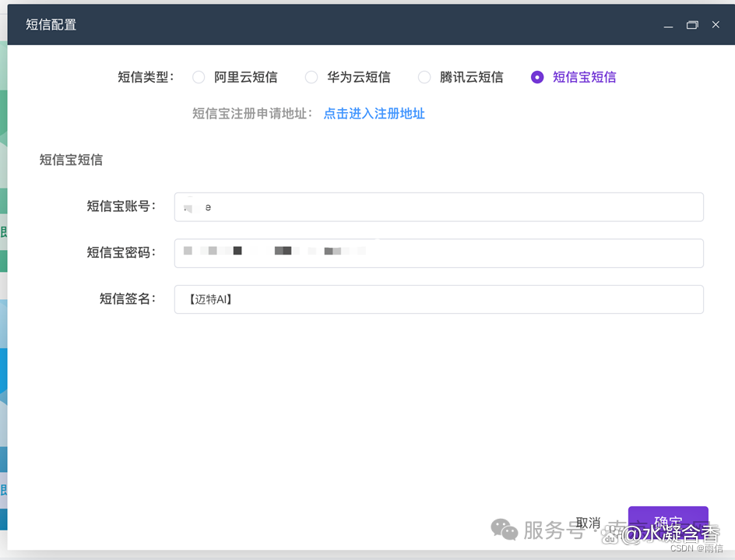Minimize the 短信配置 dialog
The height and width of the screenshot is (560, 735).
coord(669,26)
